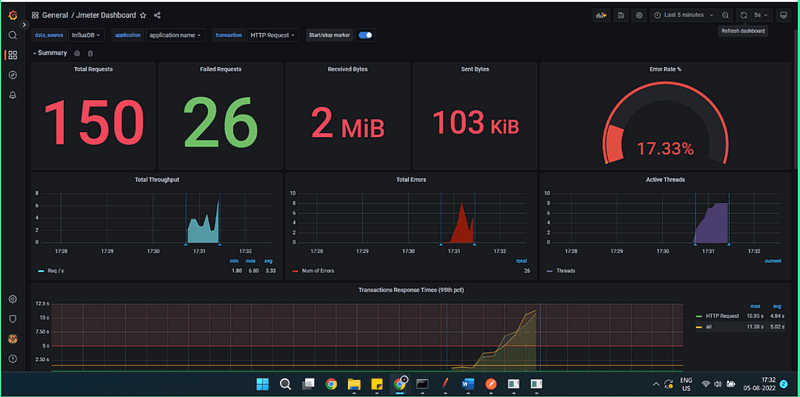
Task: Click the General folder breadcrumb
Action: pos(55,15)
